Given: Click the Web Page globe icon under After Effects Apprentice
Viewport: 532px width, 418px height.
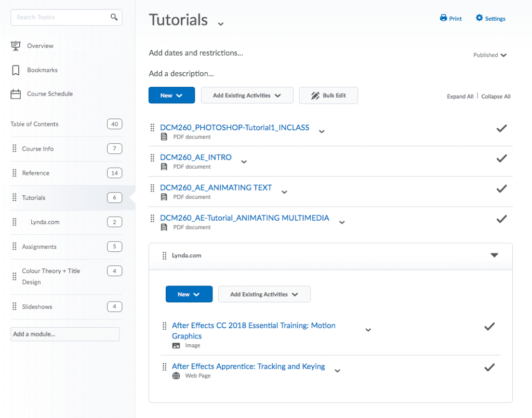Looking at the screenshot, I should [x=176, y=375].
